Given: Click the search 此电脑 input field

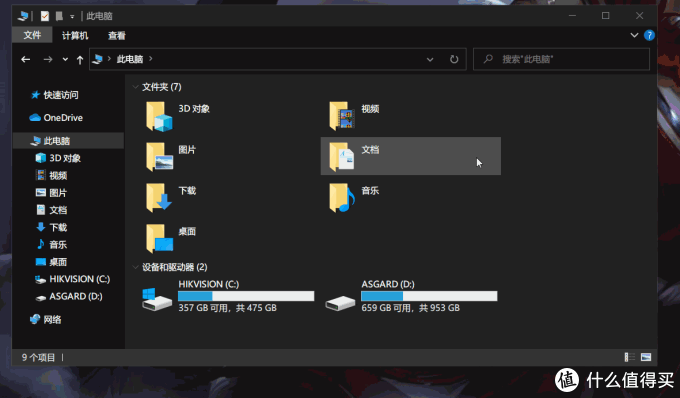Looking at the screenshot, I should (562, 59).
